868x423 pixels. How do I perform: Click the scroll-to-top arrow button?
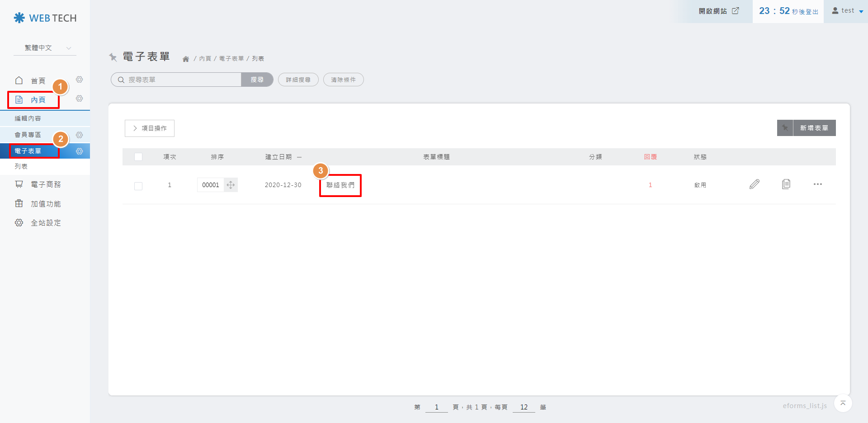click(843, 403)
